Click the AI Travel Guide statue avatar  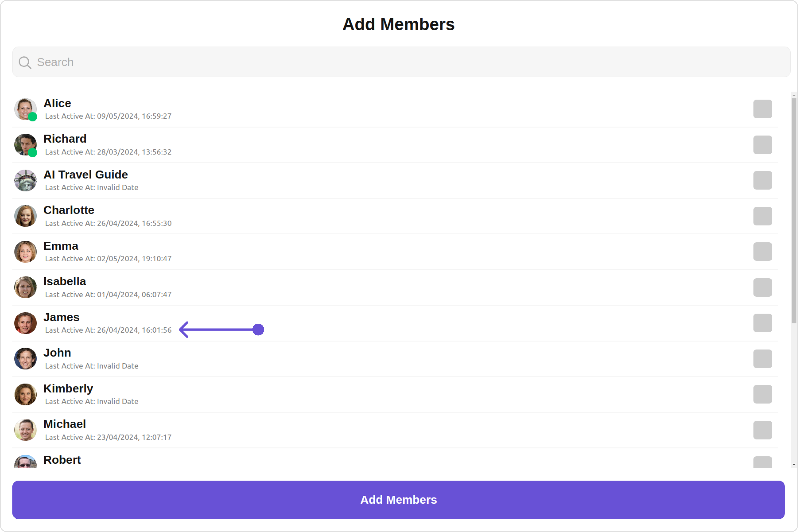pos(25,180)
